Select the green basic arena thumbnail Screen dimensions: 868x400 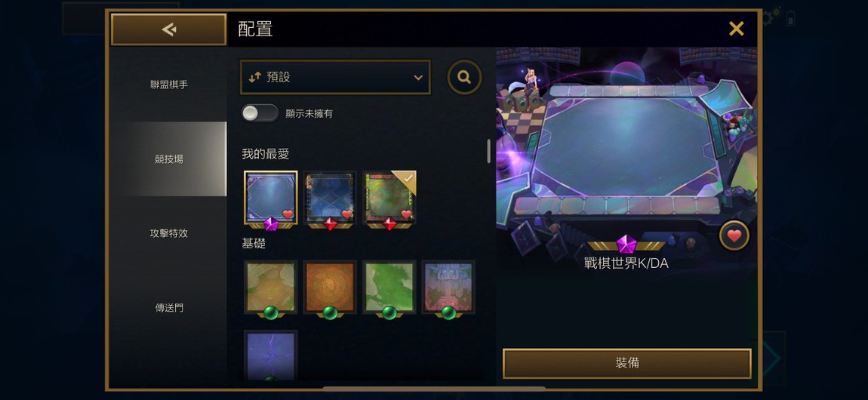(389, 288)
